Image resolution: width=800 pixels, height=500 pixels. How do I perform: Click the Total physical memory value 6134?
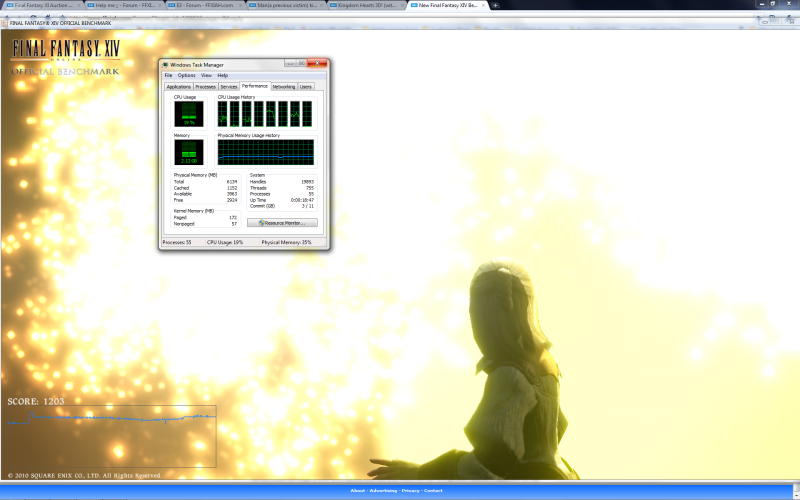pos(232,182)
